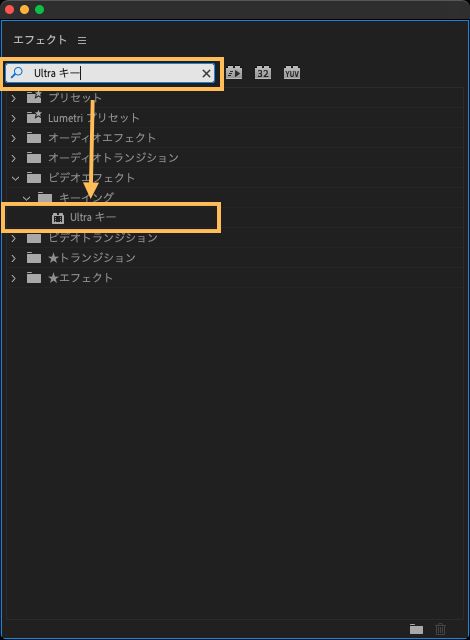
Task: Select the Ultra キー effect item
Action: pyautogui.click(x=111, y=218)
